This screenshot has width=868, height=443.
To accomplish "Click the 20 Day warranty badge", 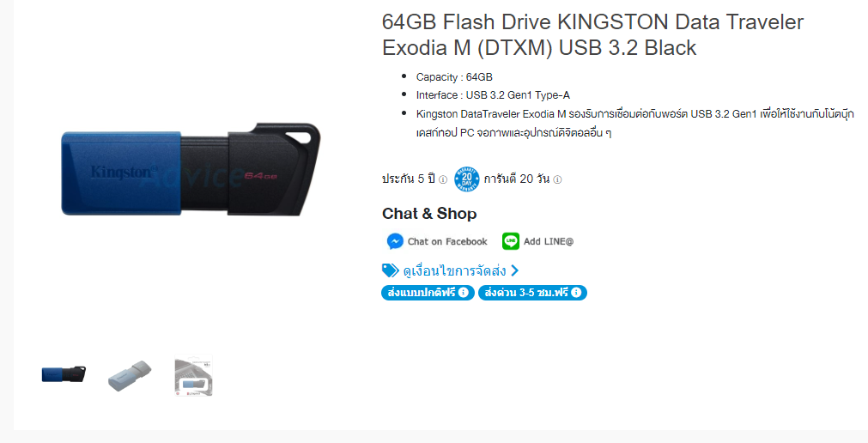I will [467, 179].
